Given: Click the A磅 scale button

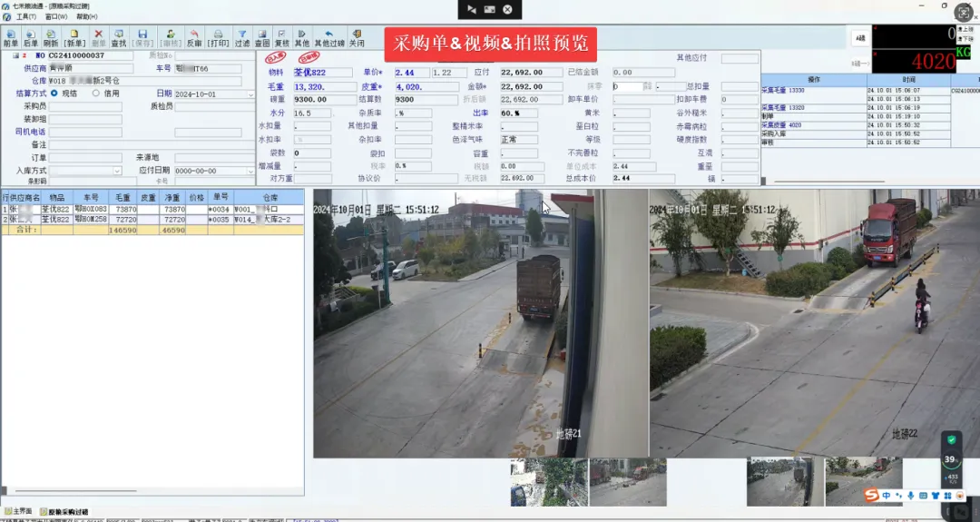Looking at the screenshot, I should 860,38.
